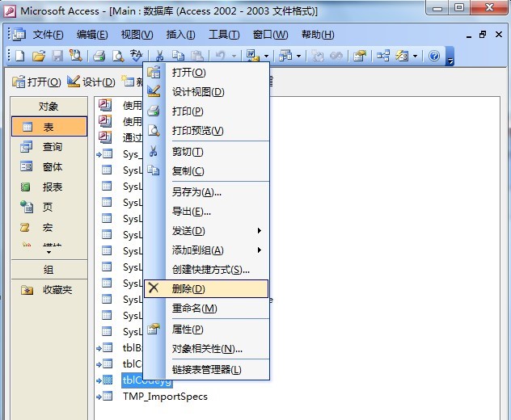Choose 重命名(M) in context menu
The image size is (511, 420).
click(206, 308)
